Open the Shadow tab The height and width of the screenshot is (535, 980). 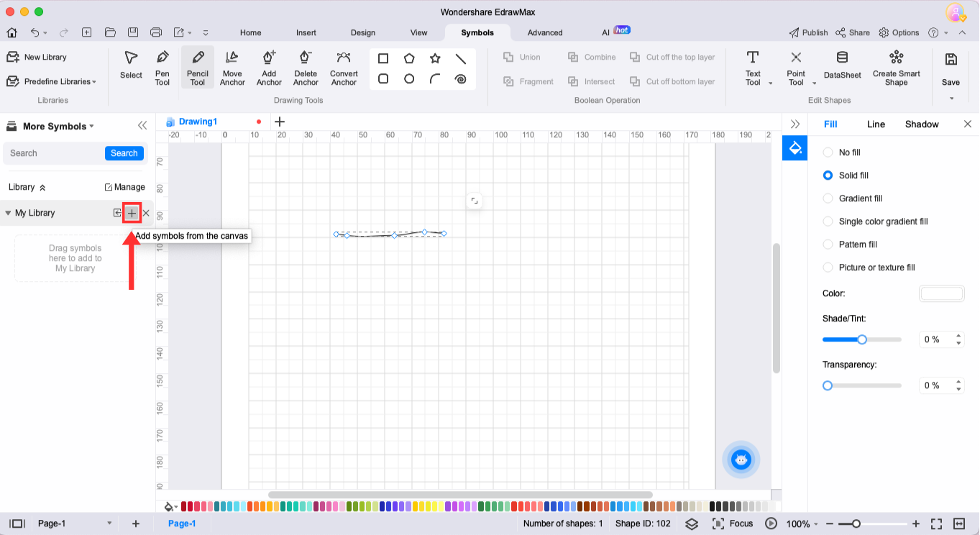(922, 124)
